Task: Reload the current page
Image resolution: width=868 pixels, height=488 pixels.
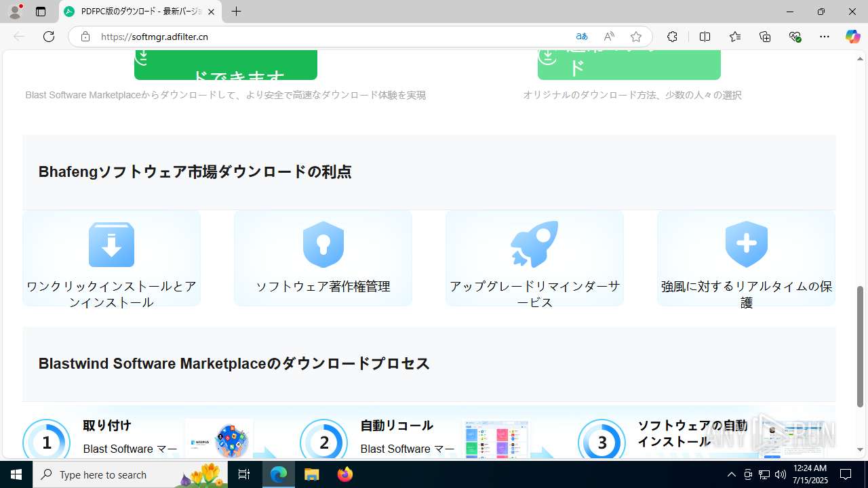Action: pos(49,37)
